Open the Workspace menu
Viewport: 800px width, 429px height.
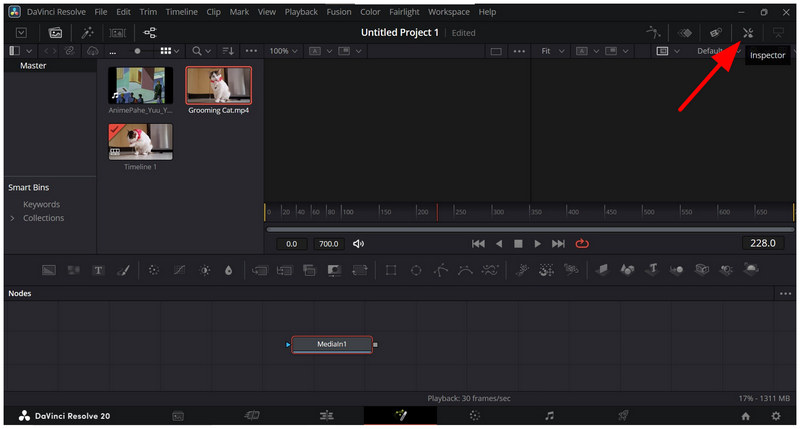[x=449, y=12]
